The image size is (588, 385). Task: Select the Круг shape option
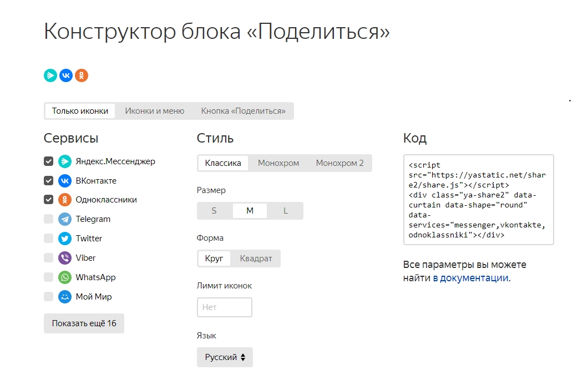[214, 259]
